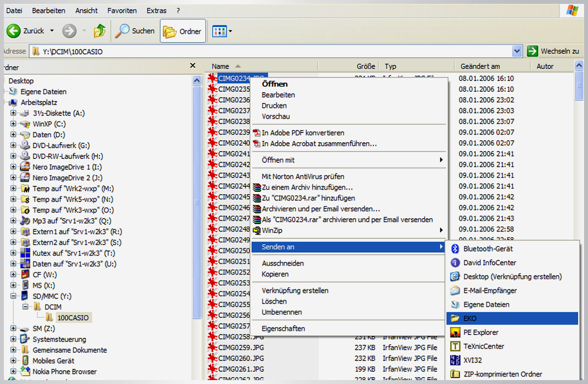Toggle the Ordner folders pane button
Viewport: 588px width, 384px height.
183,31
